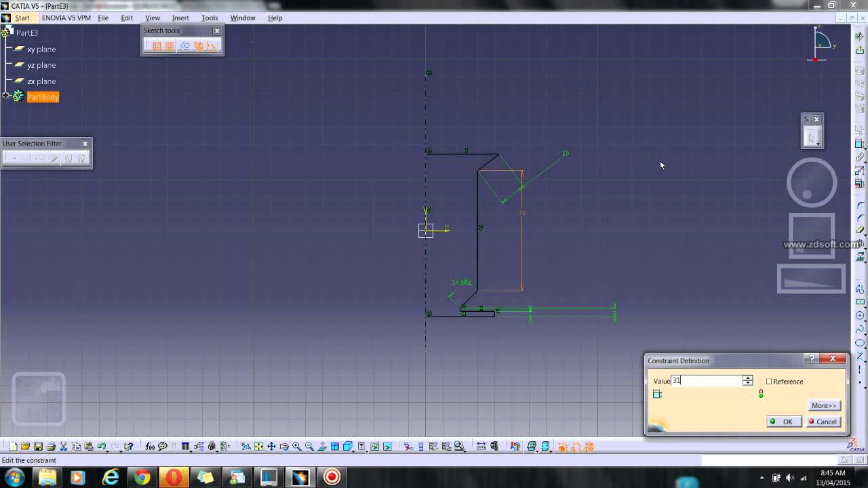Expand the Select tool dropdown arrow

(x=818, y=144)
